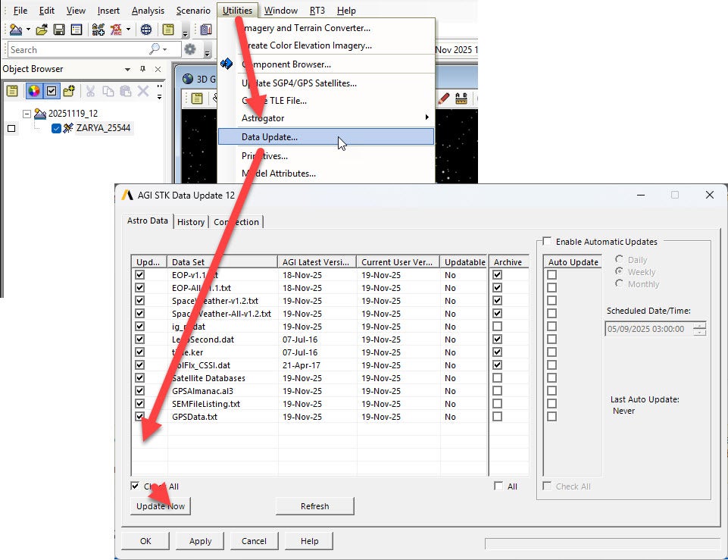Click the gear icon beside the Search box

point(190,49)
